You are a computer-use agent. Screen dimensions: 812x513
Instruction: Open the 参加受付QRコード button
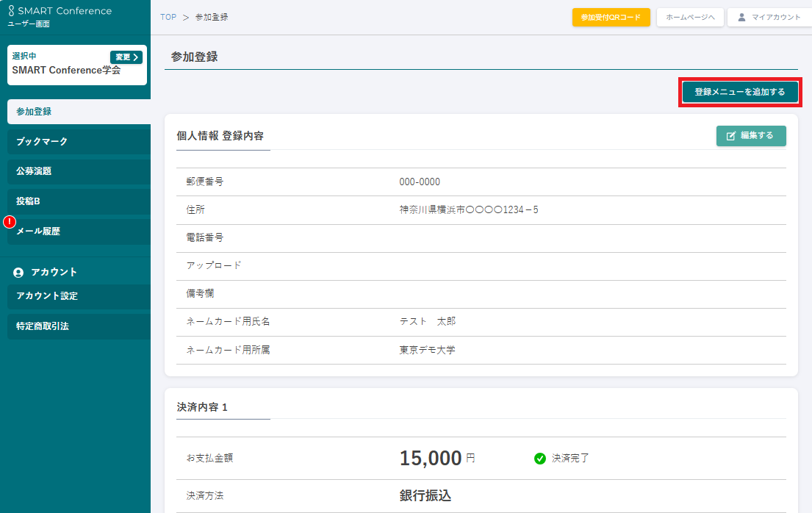point(611,17)
